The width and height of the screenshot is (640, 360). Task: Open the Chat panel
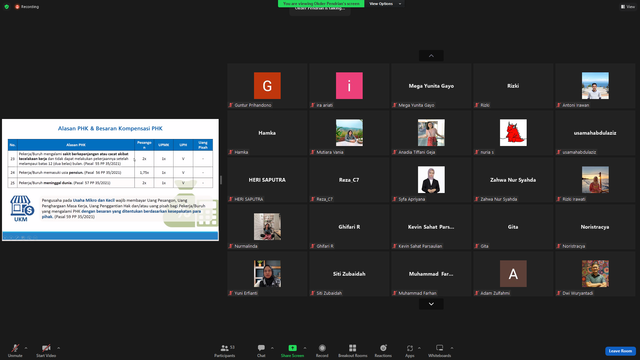[x=261, y=350]
